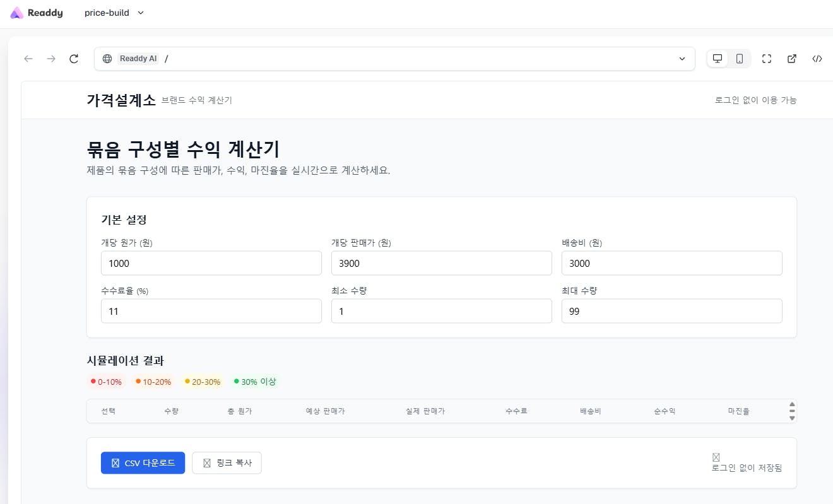
Task: Expand the address bar page dropdown
Action: click(x=682, y=59)
